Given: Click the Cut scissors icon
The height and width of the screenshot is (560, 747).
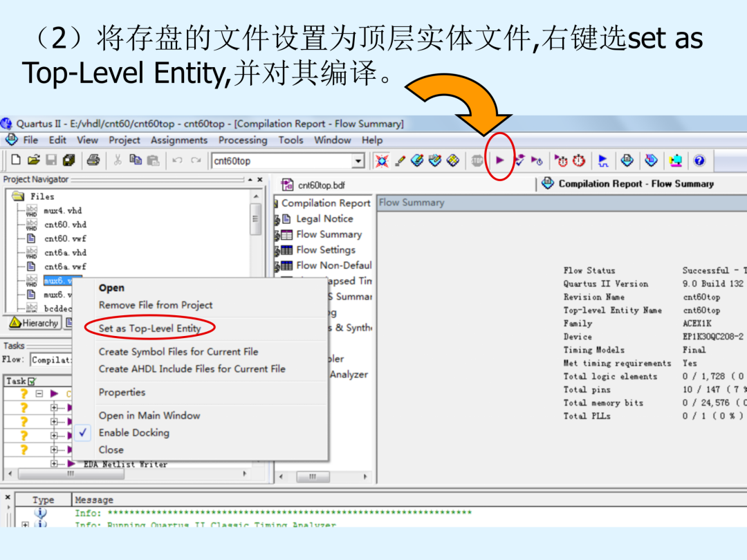Looking at the screenshot, I should coord(118,160).
